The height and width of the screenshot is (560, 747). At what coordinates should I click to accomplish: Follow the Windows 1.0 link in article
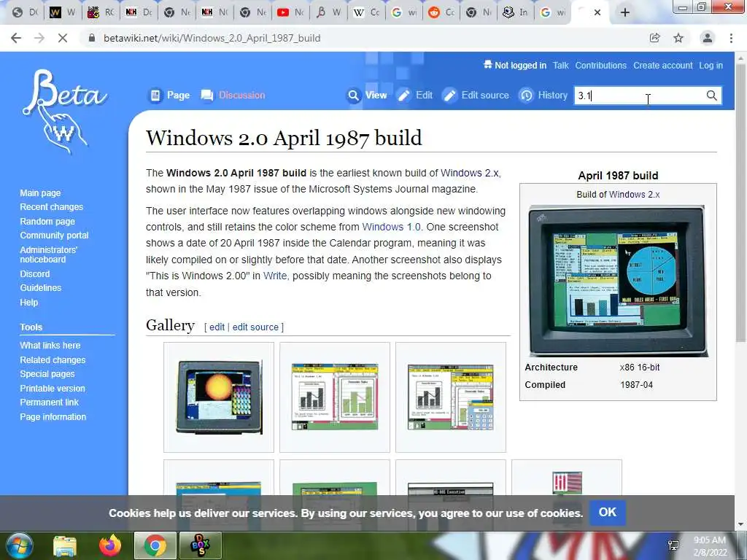coord(392,227)
